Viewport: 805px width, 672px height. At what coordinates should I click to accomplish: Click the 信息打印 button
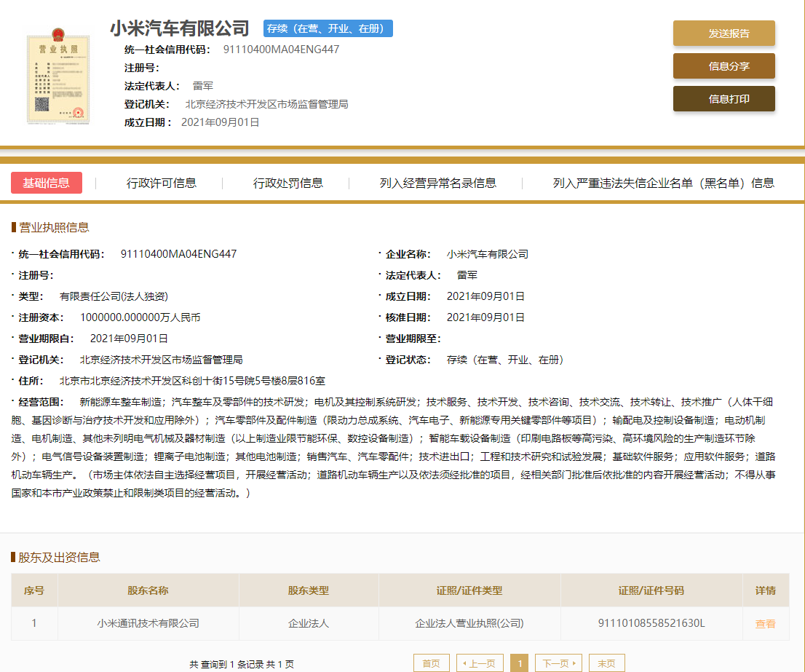click(724, 99)
